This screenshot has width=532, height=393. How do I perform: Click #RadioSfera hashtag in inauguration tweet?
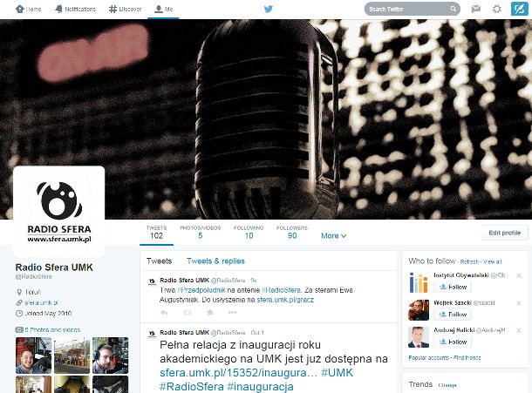192,387
